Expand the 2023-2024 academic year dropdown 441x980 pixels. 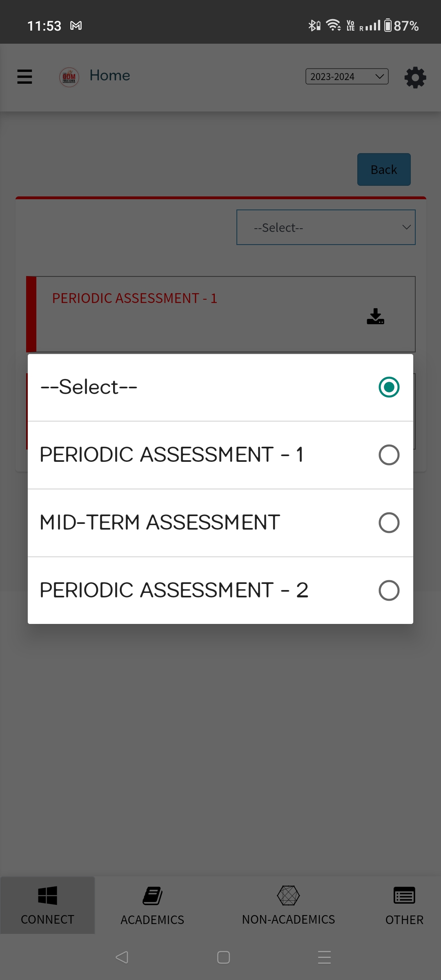click(347, 76)
